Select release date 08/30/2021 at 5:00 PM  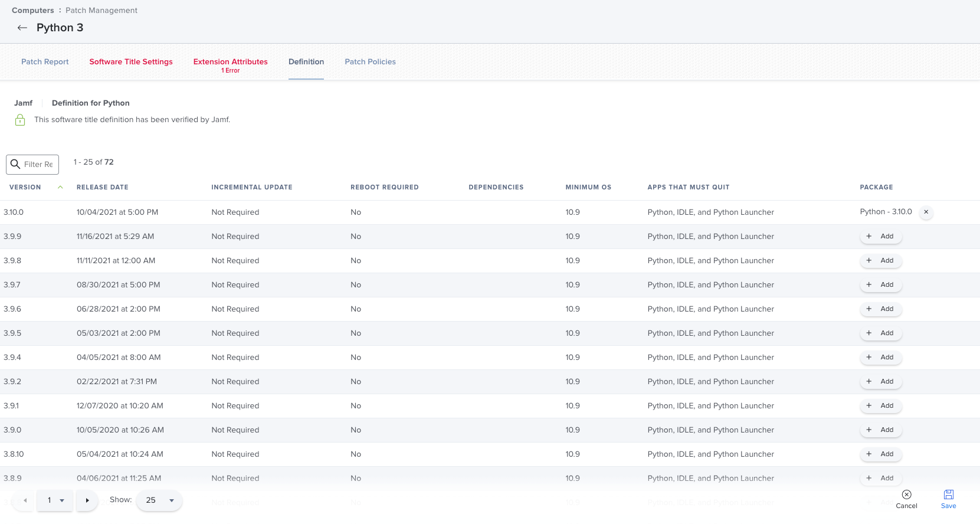[x=119, y=284]
